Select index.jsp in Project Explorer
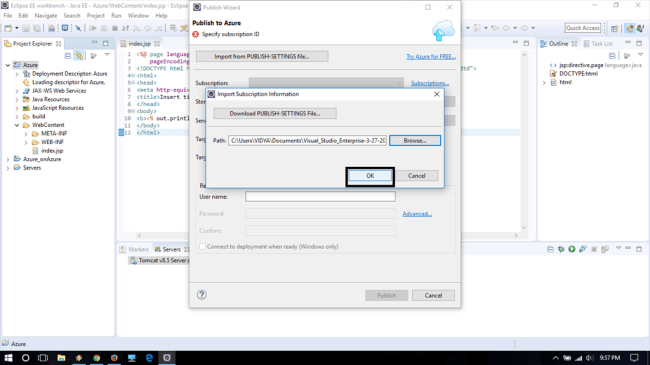The image size is (650, 365). [52, 151]
